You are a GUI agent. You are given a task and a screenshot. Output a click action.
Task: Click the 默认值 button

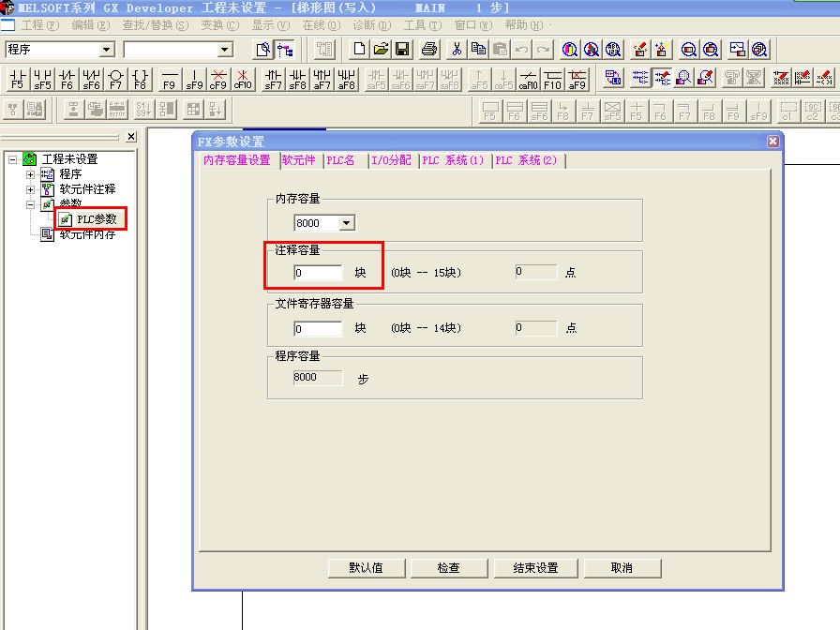[x=366, y=568]
